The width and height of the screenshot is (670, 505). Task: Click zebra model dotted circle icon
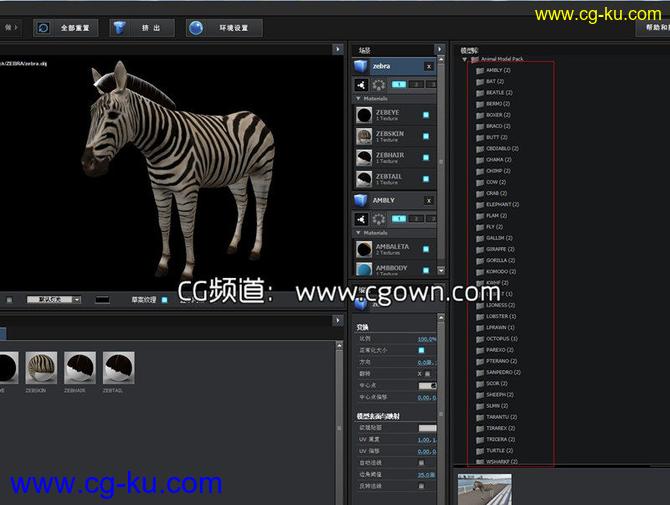(x=379, y=85)
